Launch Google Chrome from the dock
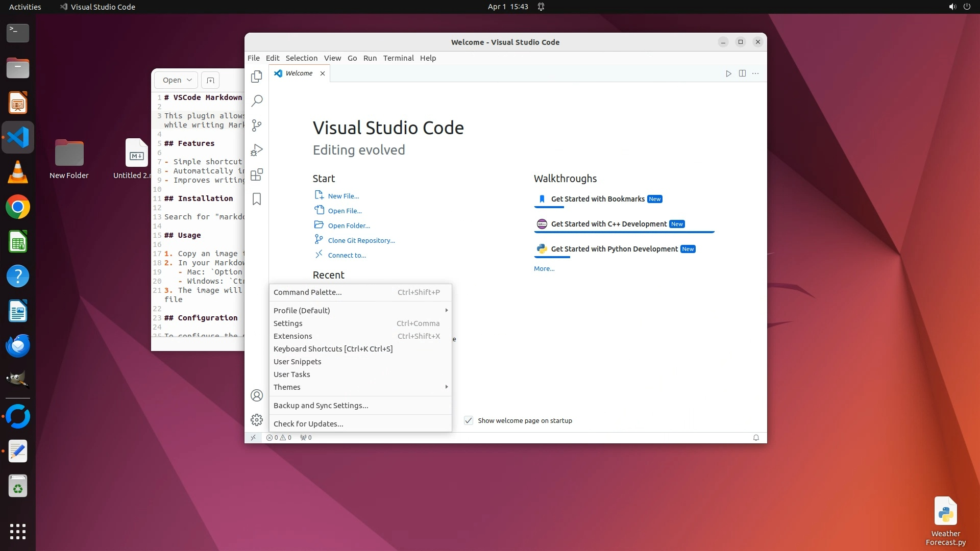Viewport: 980px width, 551px height. click(x=18, y=207)
